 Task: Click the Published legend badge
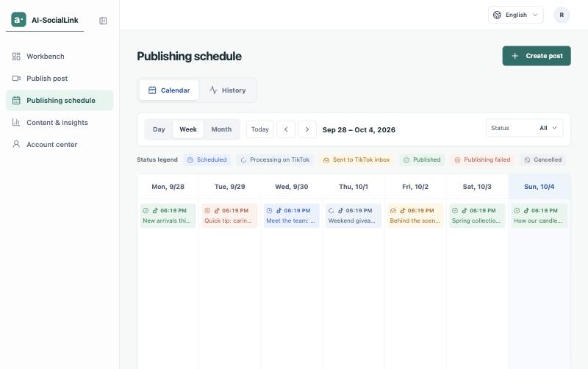click(422, 160)
